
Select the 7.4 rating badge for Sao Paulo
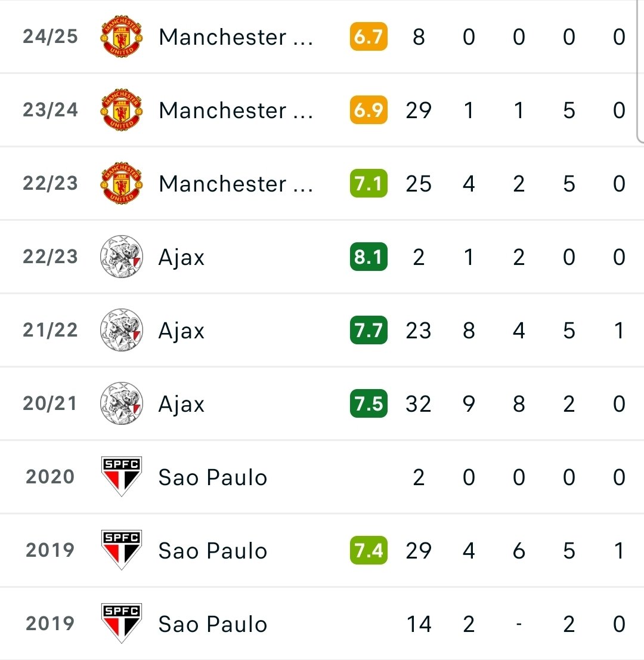click(x=369, y=550)
